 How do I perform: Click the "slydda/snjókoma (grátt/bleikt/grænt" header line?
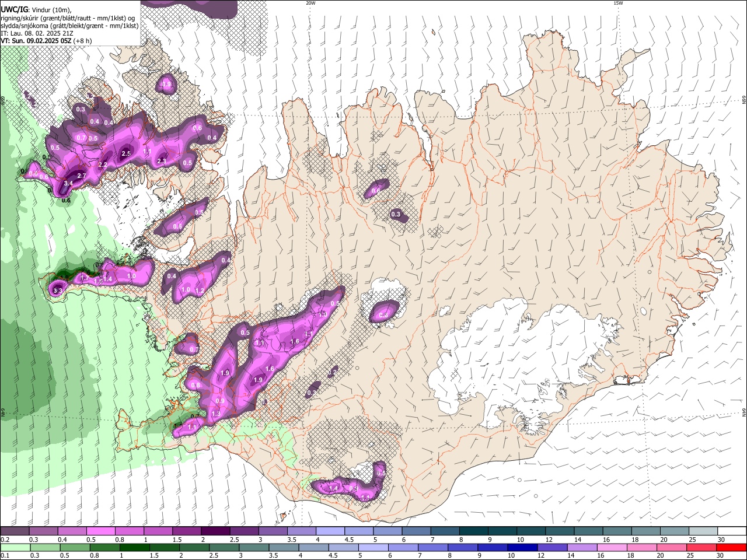tap(69, 26)
